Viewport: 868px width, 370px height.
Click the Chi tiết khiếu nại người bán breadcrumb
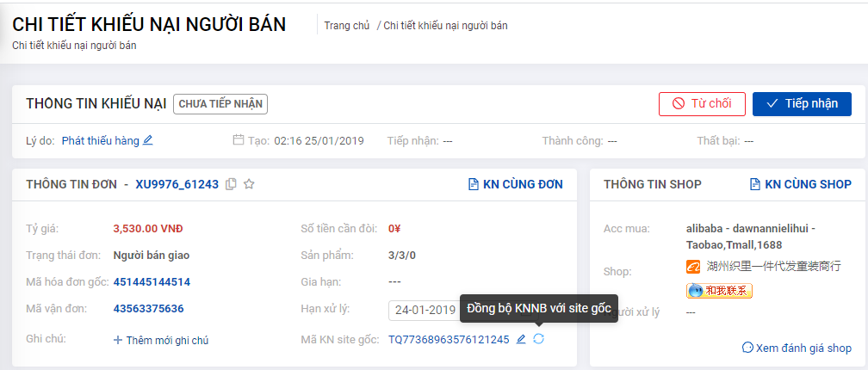pyautogui.click(x=446, y=26)
